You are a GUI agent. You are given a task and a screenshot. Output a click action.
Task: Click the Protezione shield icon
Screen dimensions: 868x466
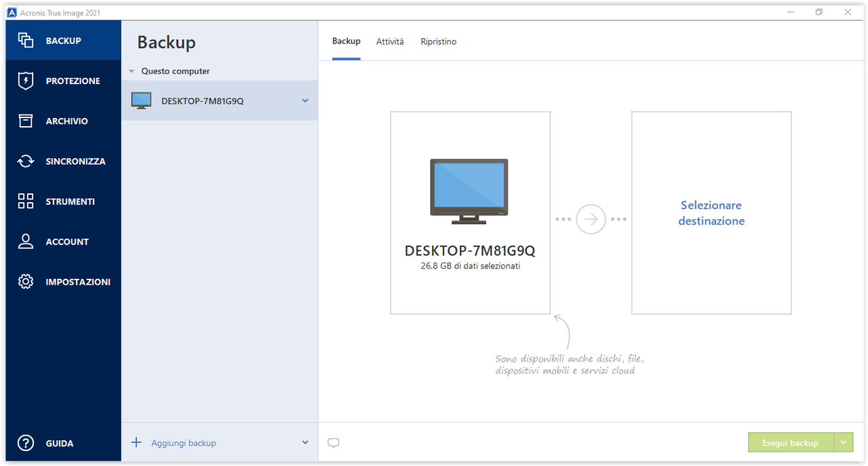(x=26, y=81)
